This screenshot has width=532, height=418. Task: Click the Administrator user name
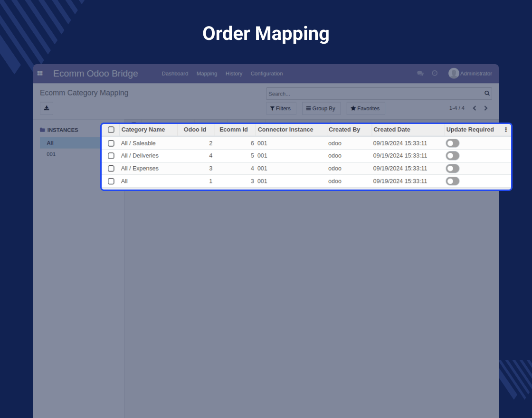[476, 74]
